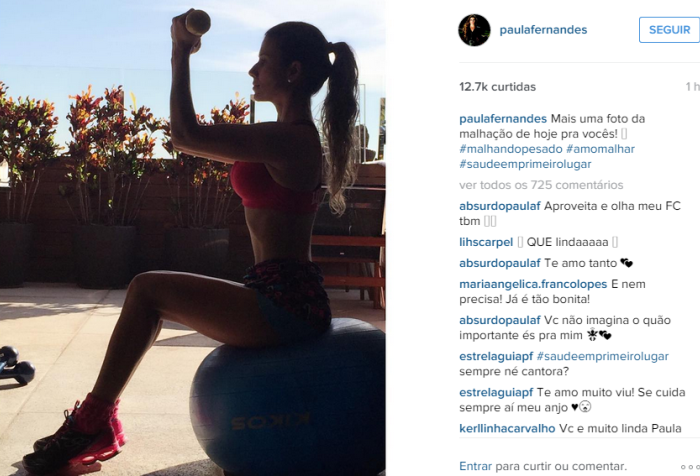Open lihscarpel commenter profile
Image resolution: width=700 pixels, height=476 pixels.
coord(486,242)
